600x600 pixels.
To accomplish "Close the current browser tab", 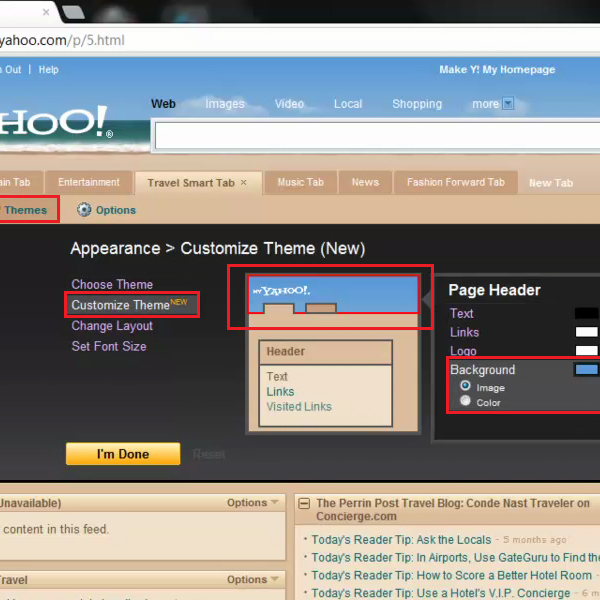I will 46,12.
